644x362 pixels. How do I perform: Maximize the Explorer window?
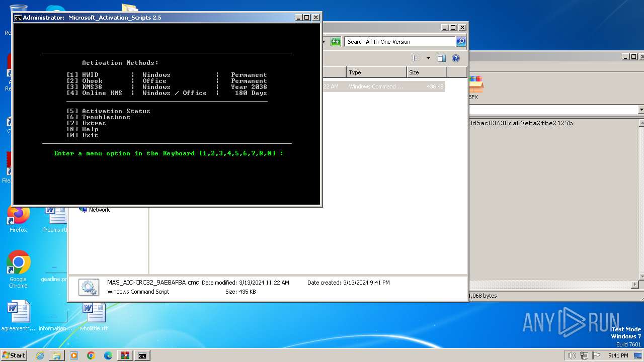(453, 28)
